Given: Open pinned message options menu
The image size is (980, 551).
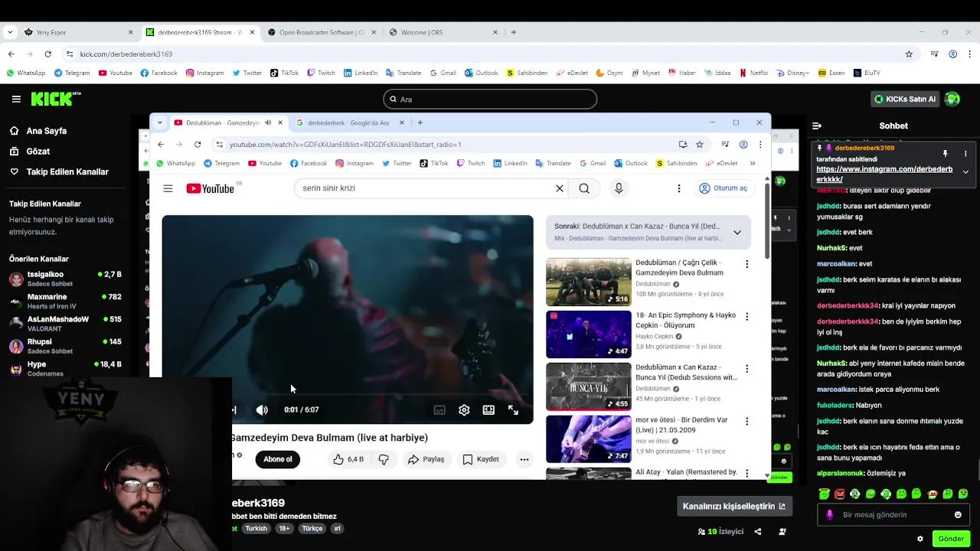Looking at the screenshot, I should (965, 154).
